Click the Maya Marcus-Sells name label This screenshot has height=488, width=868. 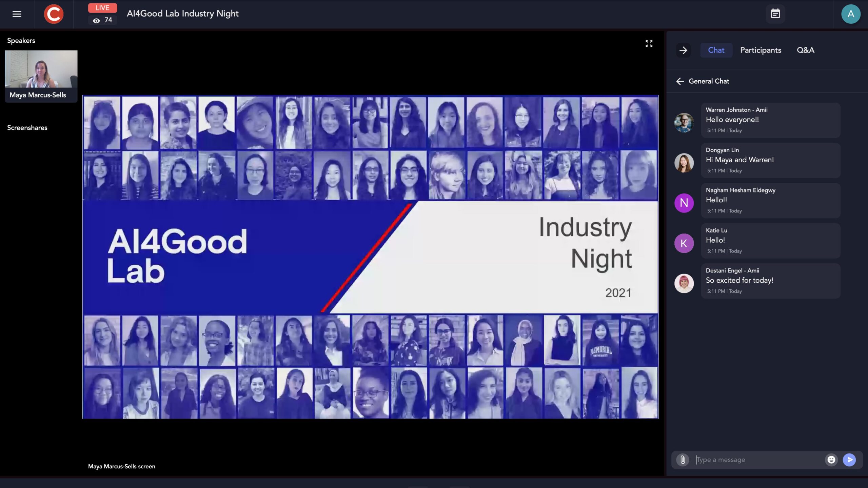[38, 95]
